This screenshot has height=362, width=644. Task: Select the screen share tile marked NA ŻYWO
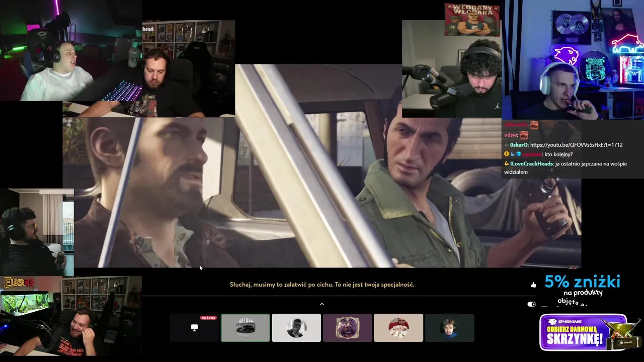point(194,328)
